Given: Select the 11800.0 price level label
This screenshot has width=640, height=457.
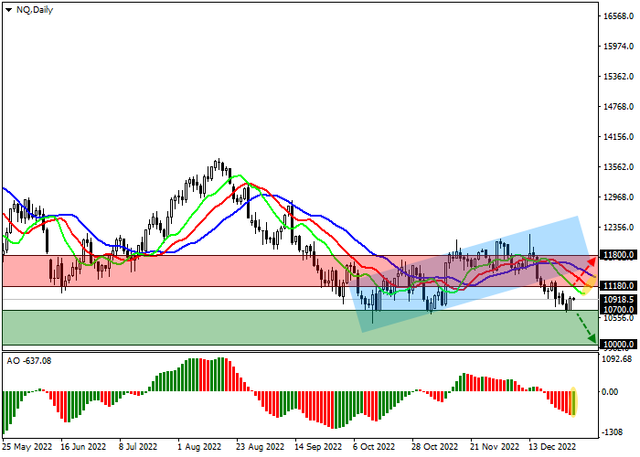Looking at the screenshot, I should pyautogui.click(x=618, y=255).
